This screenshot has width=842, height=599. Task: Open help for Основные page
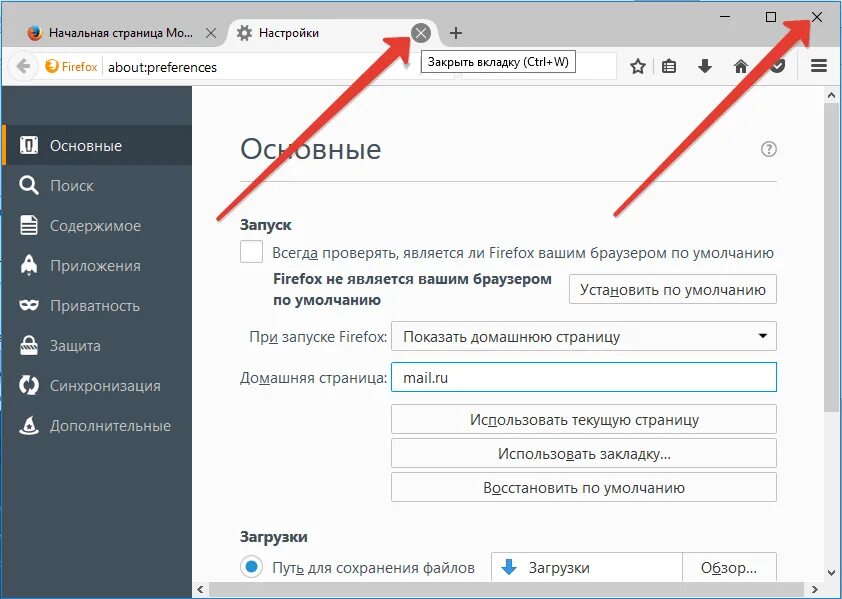tap(768, 149)
